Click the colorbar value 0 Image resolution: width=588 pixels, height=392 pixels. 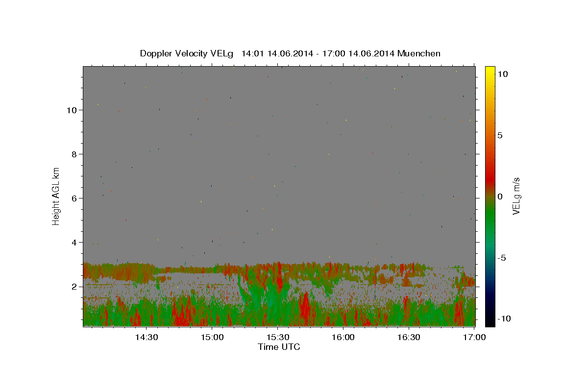coord(500,196)
